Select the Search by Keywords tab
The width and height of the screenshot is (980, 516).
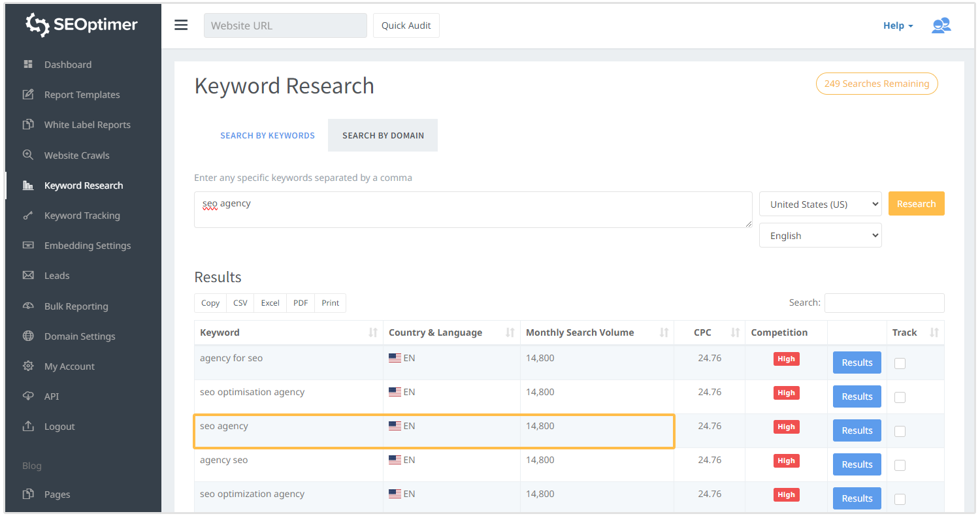[x=267, y=135]
